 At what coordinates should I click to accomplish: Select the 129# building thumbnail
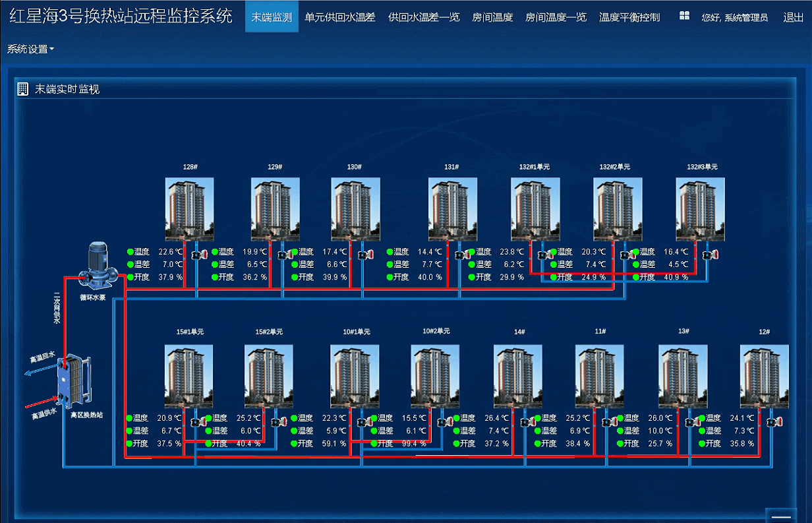275,209
